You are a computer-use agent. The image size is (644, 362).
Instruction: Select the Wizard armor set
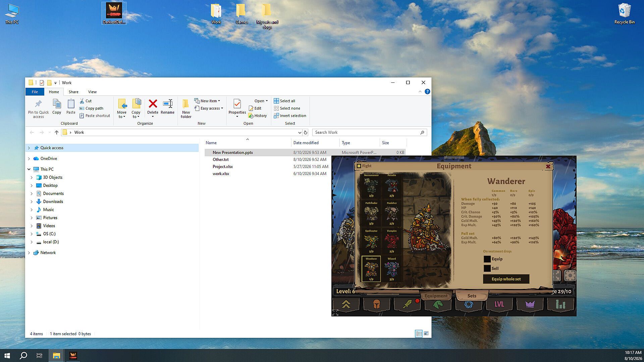pos(391,269)
